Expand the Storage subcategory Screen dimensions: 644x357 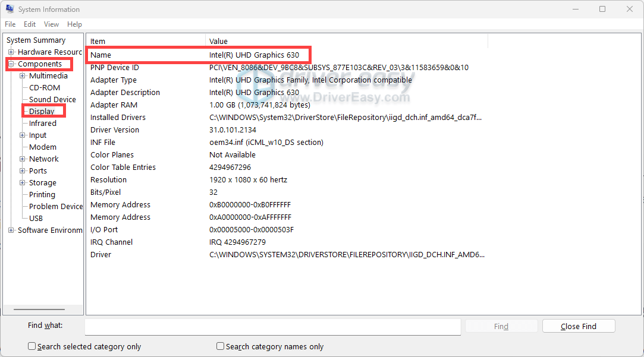point(23,183)
